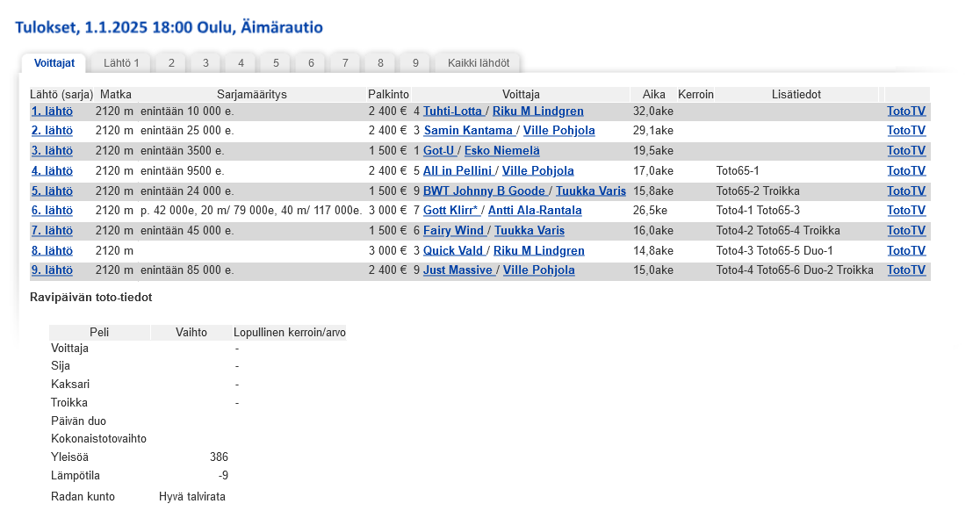The width and height of the screenshot is (980, 511).
Task: Open the 6. lähtö race link
Action: (52, 211)
